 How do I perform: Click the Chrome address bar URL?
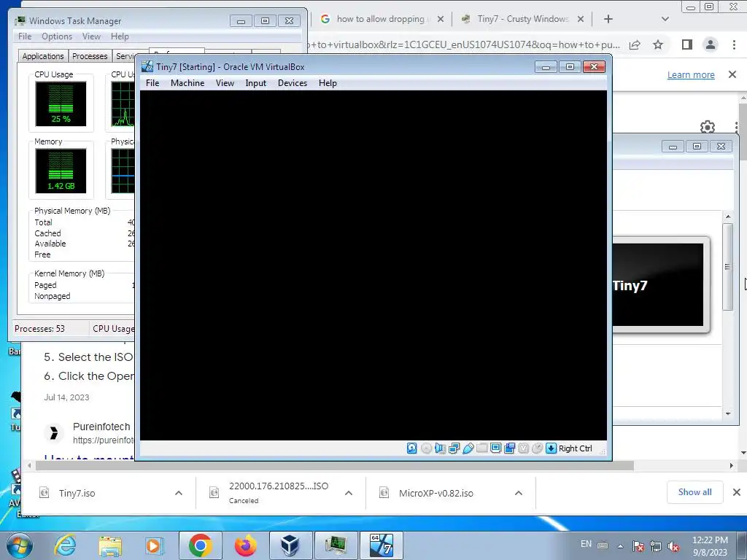[x=463, y=44]
